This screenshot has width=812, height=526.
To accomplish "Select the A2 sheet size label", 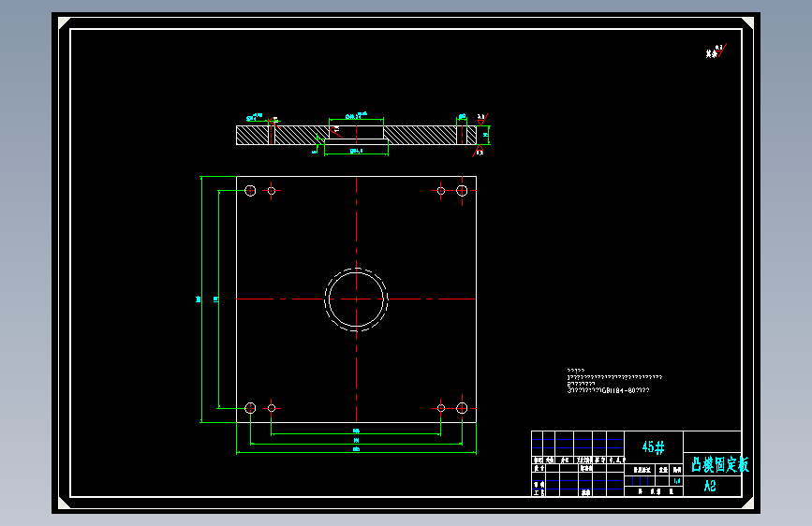I will tap(710, 486).
